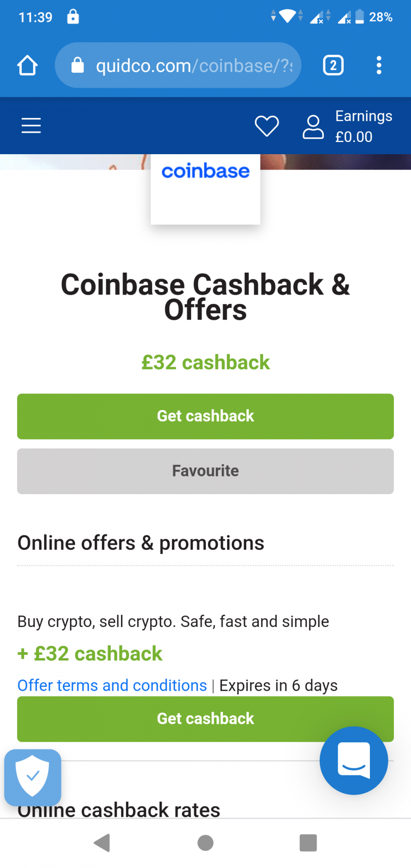Open the live chat bubble
411x868 pixels.
coord(354,760)
